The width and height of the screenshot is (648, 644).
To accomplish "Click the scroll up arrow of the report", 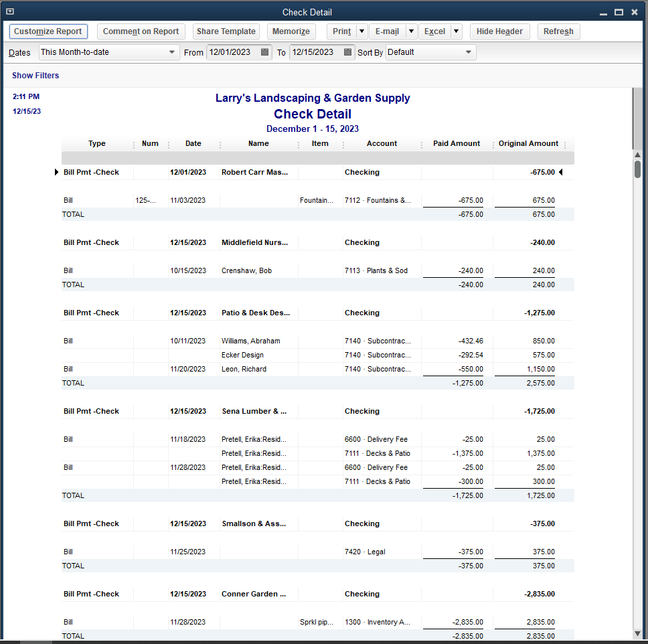I will pos(638,155).
